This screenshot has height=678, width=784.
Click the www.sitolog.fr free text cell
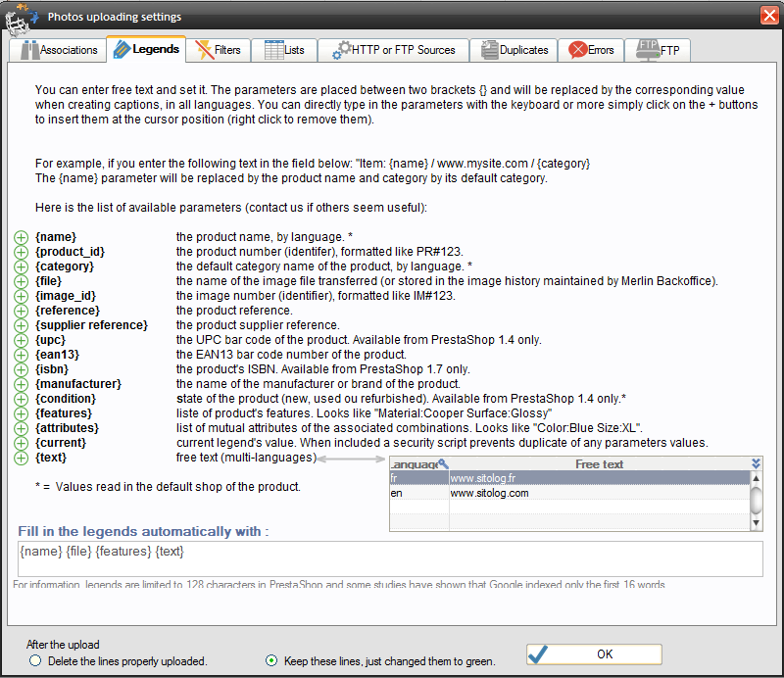(599, 478)
